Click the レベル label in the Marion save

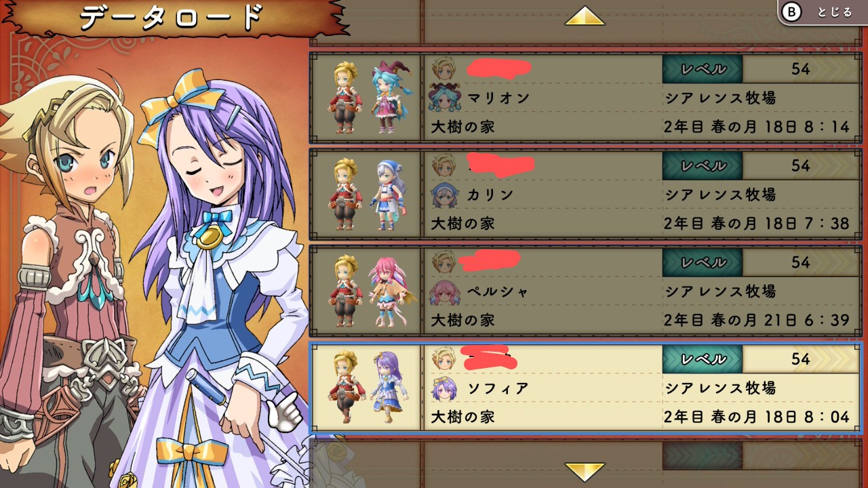point(703,69)
